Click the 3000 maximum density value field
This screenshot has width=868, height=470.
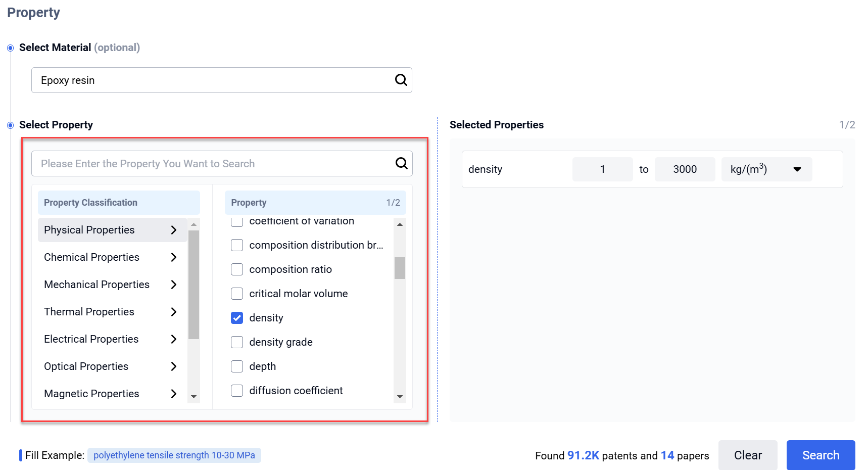tap(685, 169)
